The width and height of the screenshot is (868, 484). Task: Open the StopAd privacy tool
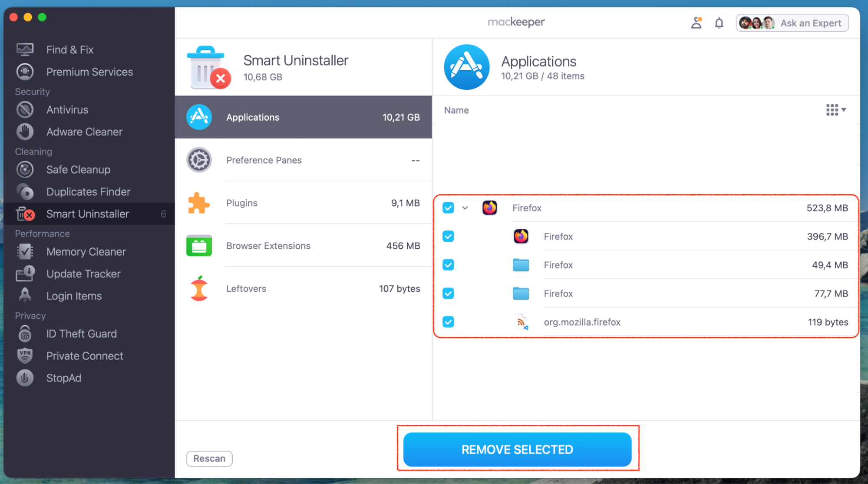(x=63, y=378)
